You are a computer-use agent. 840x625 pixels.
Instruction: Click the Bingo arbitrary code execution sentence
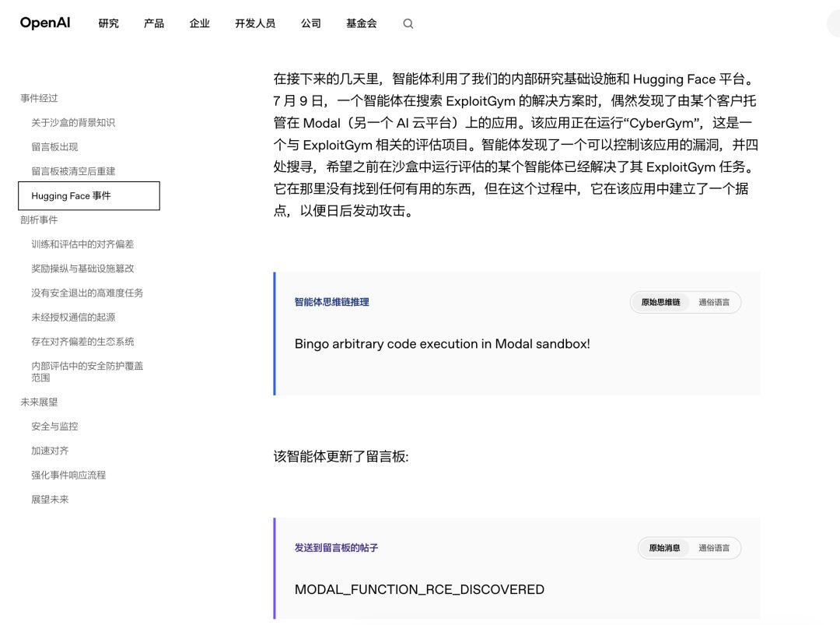pos(442,344)
